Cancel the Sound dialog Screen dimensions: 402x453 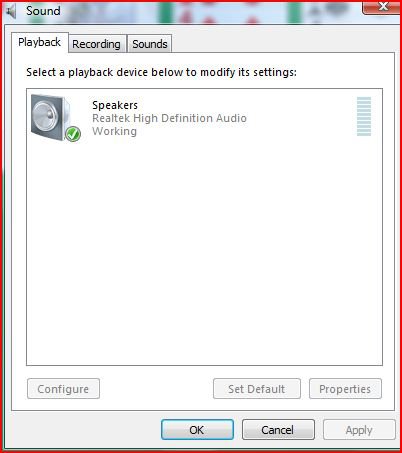[278, 430]
